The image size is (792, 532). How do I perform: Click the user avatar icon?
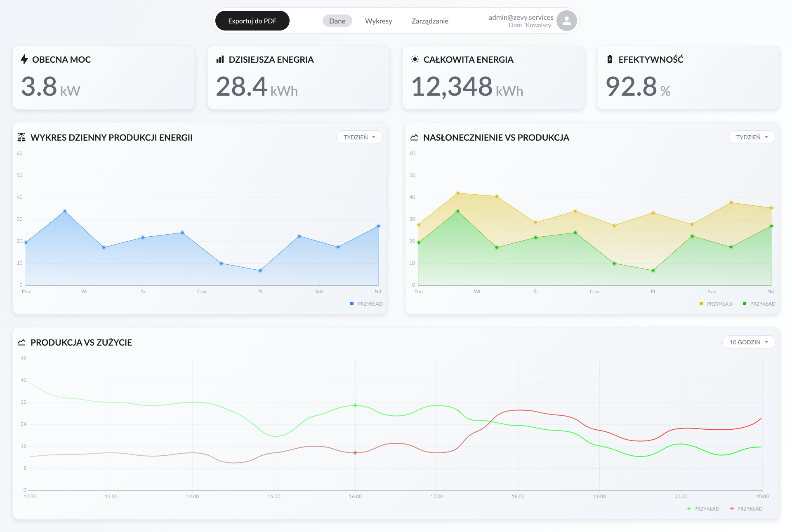[x=566, y=21]
